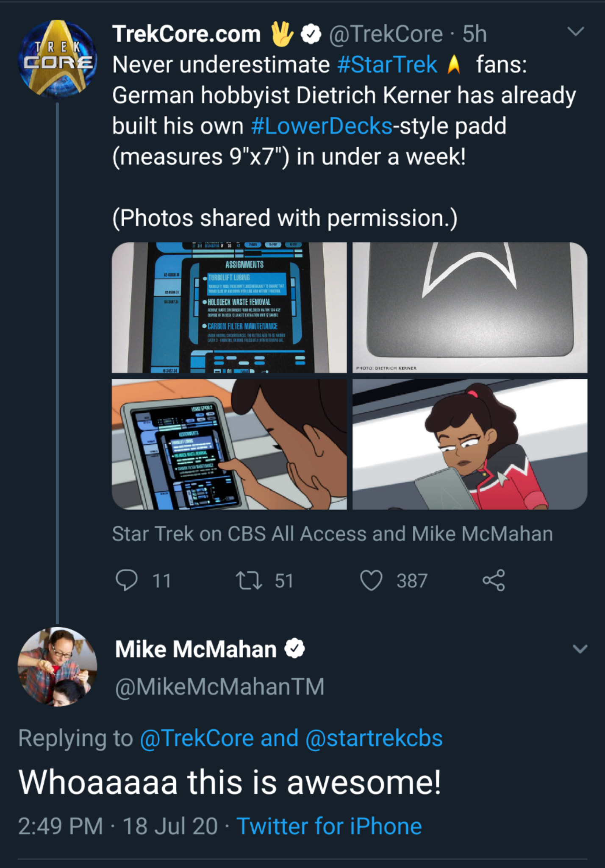
Task: Click the reply speech bubble icon
Action: pos(127,580)
